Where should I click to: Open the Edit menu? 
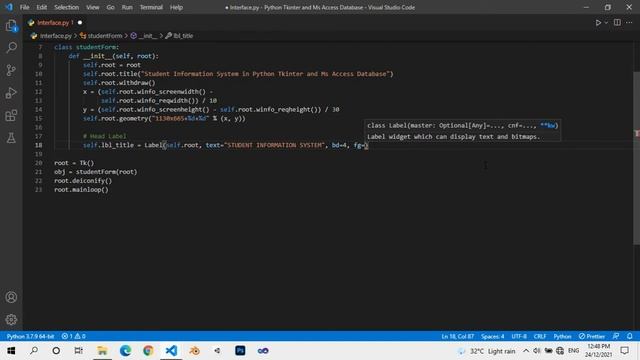[x=42, y=7]
